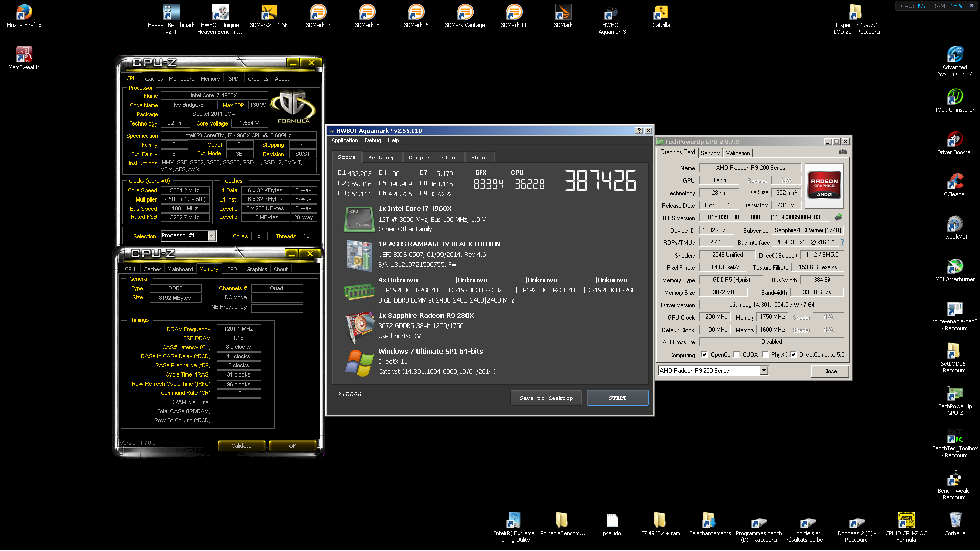Launch Catzilla desktop icon
Image resolution: width=980 pixels, height=551 pixels.
(x=661, y=16)
